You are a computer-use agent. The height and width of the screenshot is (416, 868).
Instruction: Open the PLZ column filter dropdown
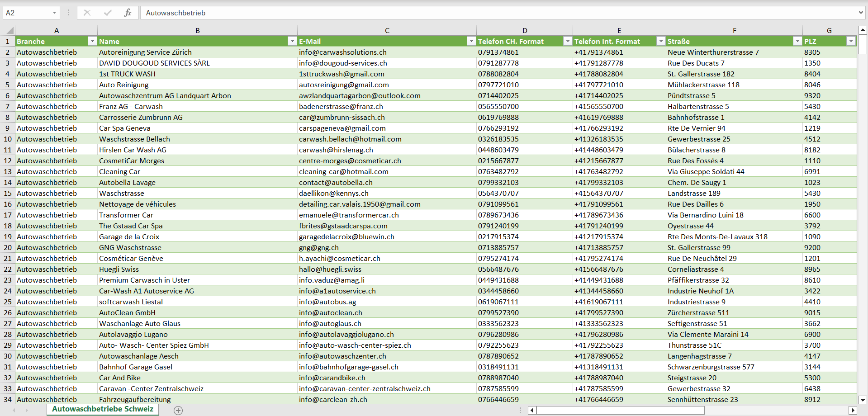tap(851, 41)
